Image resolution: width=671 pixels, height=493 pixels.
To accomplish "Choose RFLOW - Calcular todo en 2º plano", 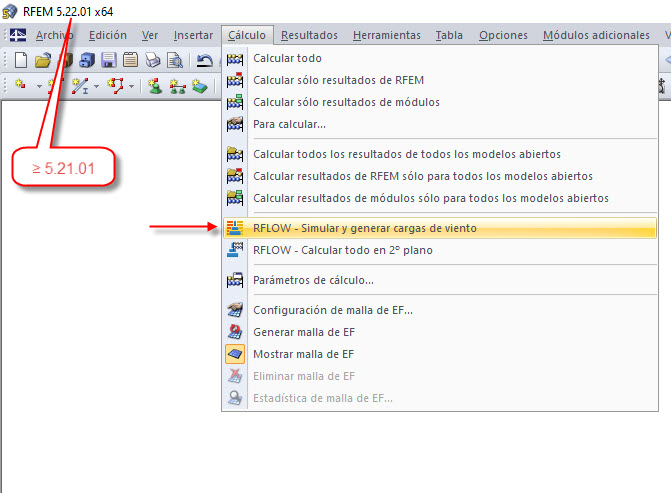I will 440,250.
